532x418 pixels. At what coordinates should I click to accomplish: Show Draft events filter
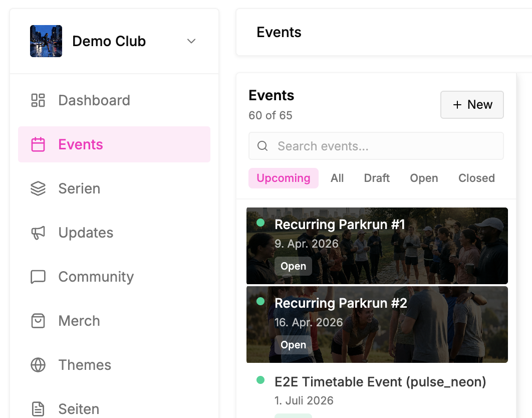point(377,178)
